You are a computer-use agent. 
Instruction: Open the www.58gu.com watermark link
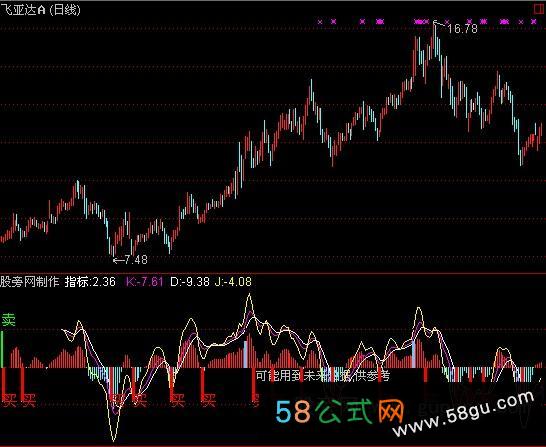[x=463, y=413]
